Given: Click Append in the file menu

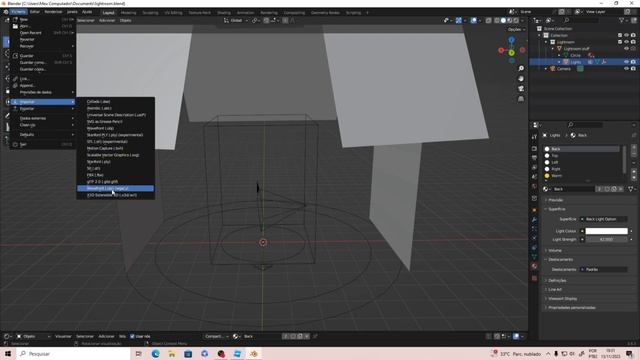Looking at the screenshot, I should [x=43, y=86].
